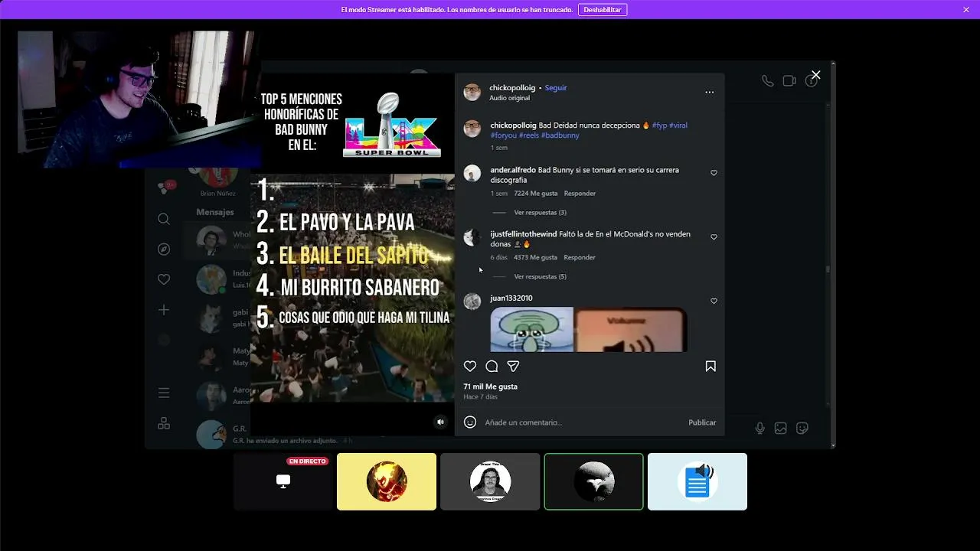Click the streamer webcam overlay
The image size is (980, 551).
coord(139,99)
